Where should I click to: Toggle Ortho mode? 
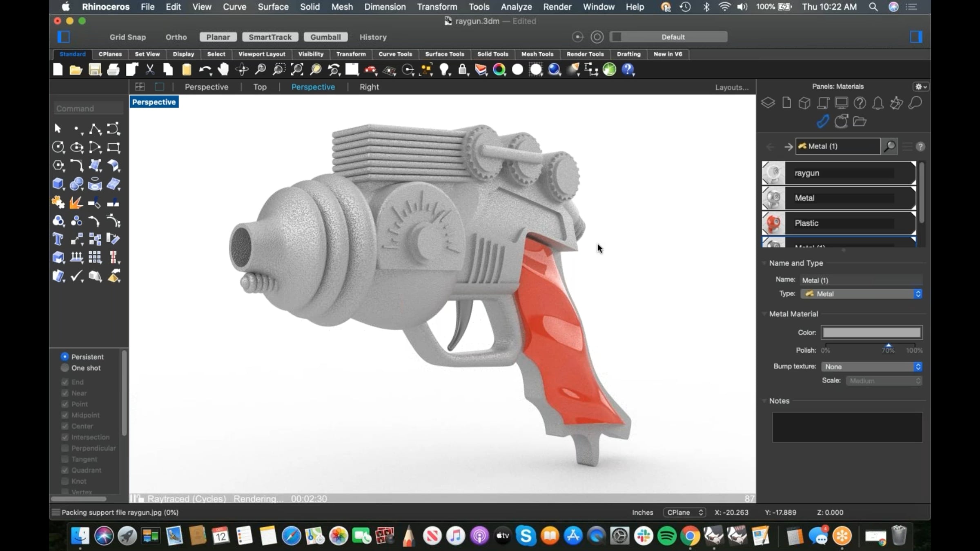tap(176, 37)
